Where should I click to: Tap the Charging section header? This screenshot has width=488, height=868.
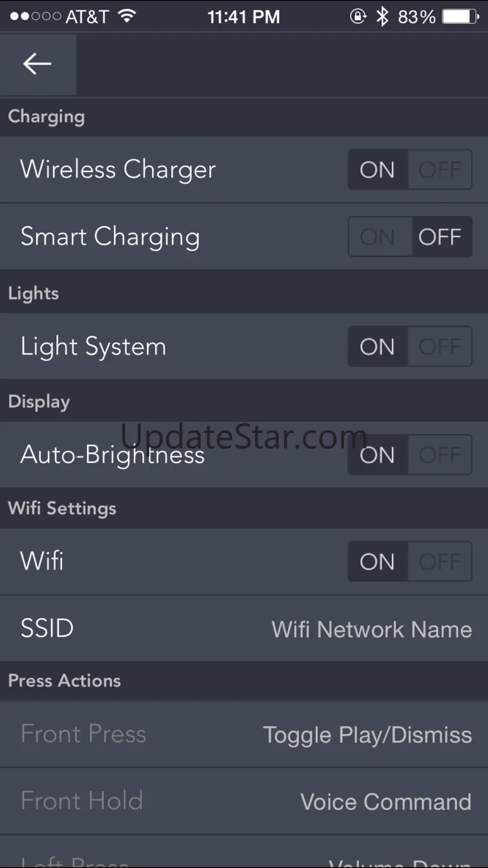(46, 116)
